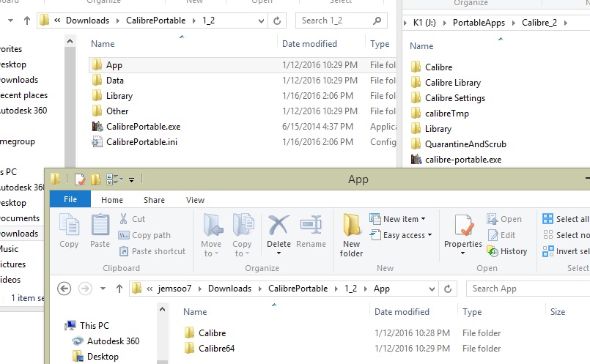Click Invert selection icon in ribbon
This screenshot has height=364, width=590.
548,251
